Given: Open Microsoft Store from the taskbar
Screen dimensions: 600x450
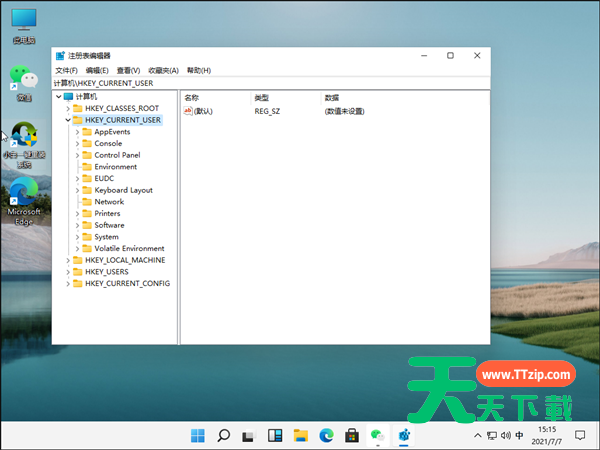Looking at the screenshot, I should [x=351, y=436].
